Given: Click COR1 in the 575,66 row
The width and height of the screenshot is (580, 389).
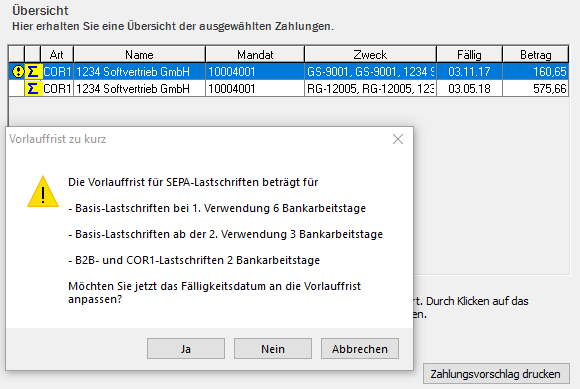Looking at the screenshot, I should coord(57,89).
